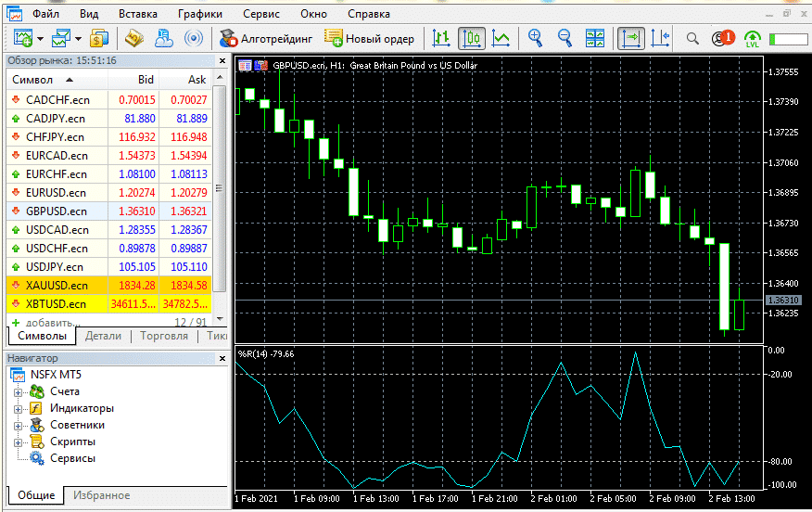Open the signals radio icon

coord(194,38)
